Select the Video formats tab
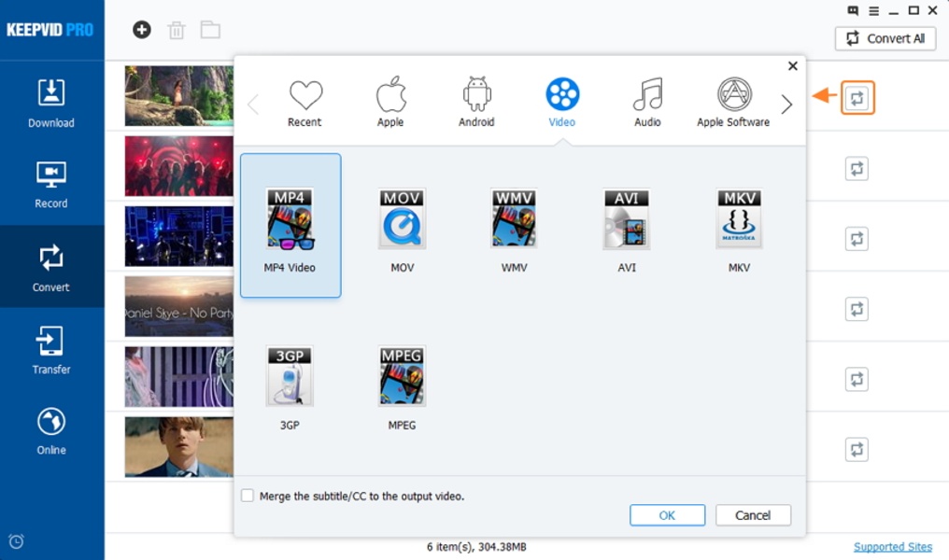949x560 pixels. (x=562, y=103)
